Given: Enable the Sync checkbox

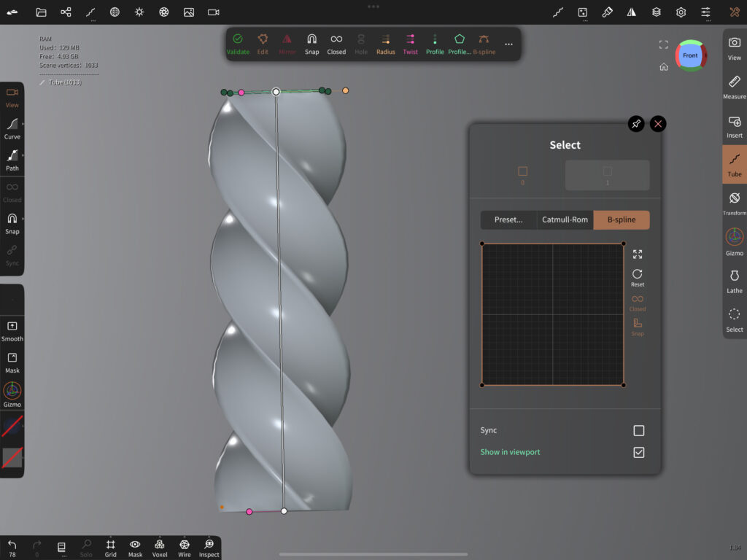Looking at the screenshot, I should (638, 431).
